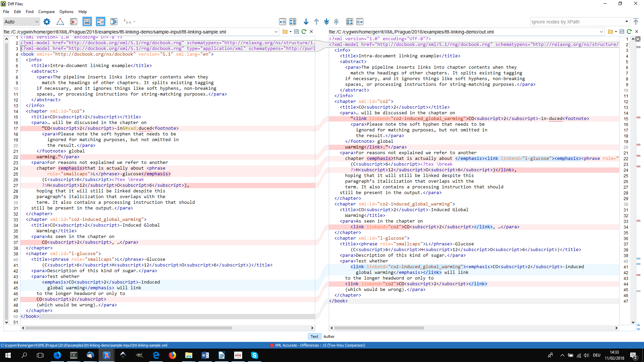Reload the left file
This screenshot has height=362, width=644.
tap(304, 32)
